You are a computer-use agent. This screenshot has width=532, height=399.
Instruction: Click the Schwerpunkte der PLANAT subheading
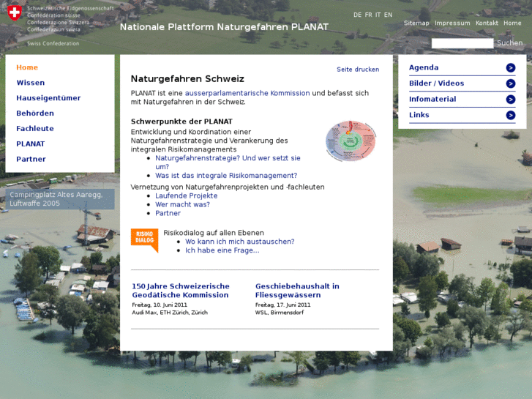click(181, 122)
